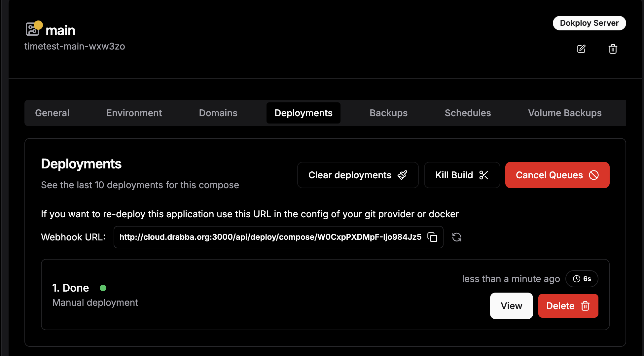Viewport: 644px width, 356px height.
Task: Select the Deployments tab
Action: (x=304, y=113)
